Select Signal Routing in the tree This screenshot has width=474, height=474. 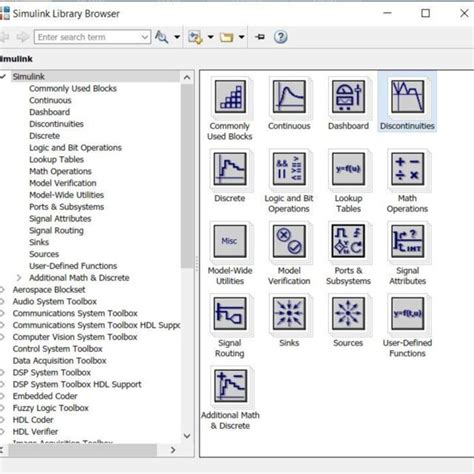(56, 231)
